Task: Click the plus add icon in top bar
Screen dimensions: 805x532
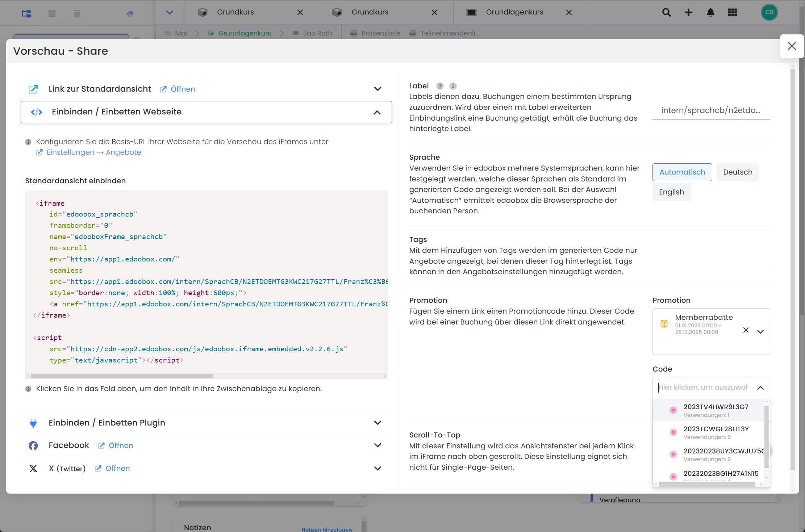Action: point(688,13)
